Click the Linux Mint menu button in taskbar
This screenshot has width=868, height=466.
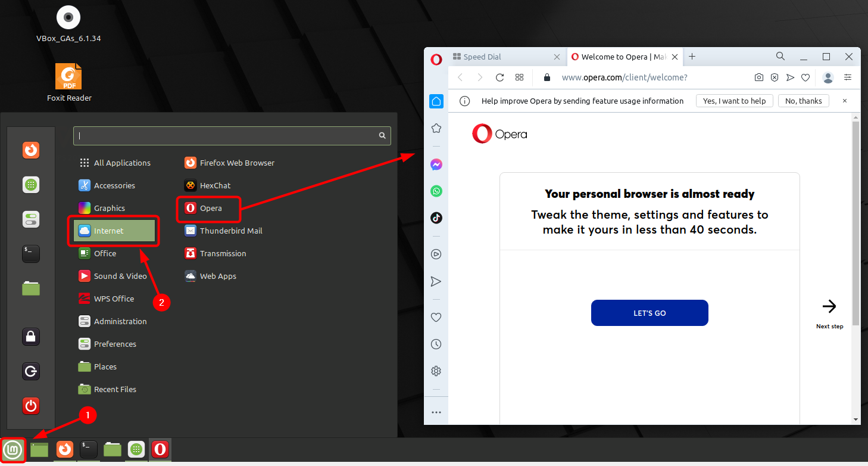(x=13, y=449)
